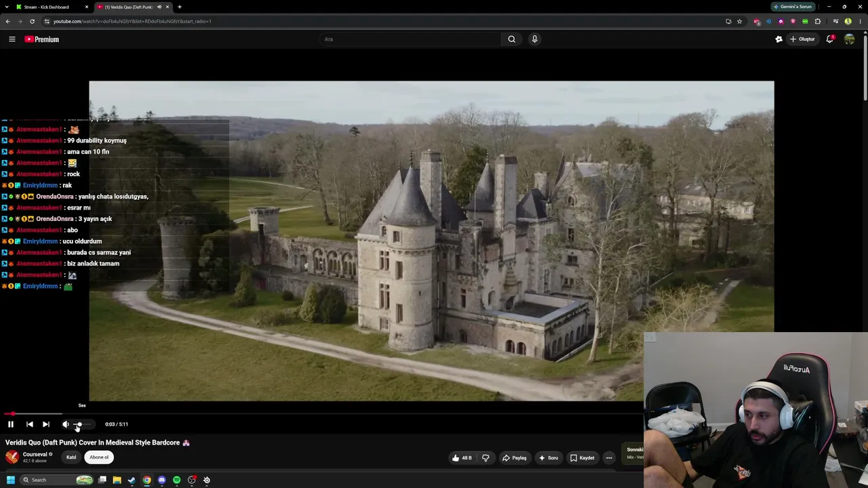Open the YouTube guide hamburger menu
The image size is (868, 488).
point(12,39)
